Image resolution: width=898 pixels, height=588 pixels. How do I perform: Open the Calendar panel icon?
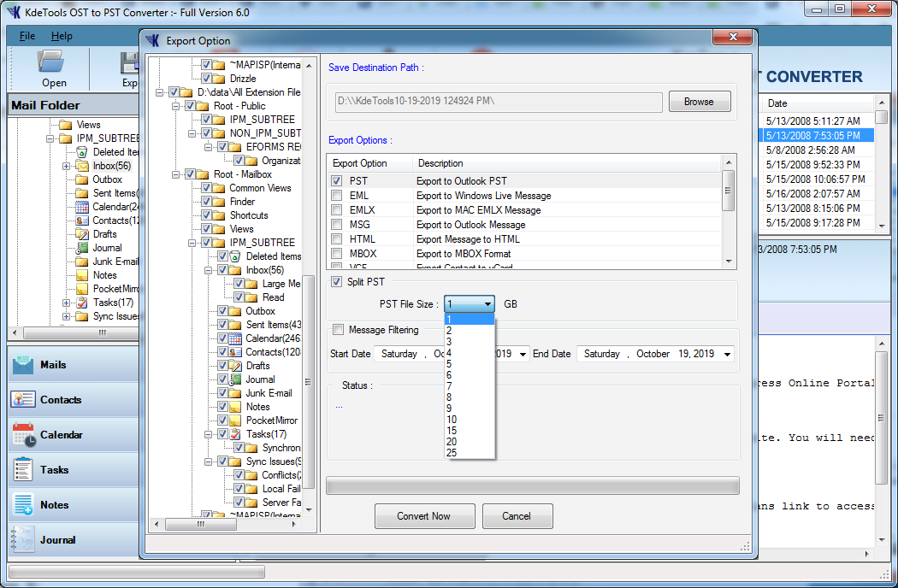tap(23, 435)
